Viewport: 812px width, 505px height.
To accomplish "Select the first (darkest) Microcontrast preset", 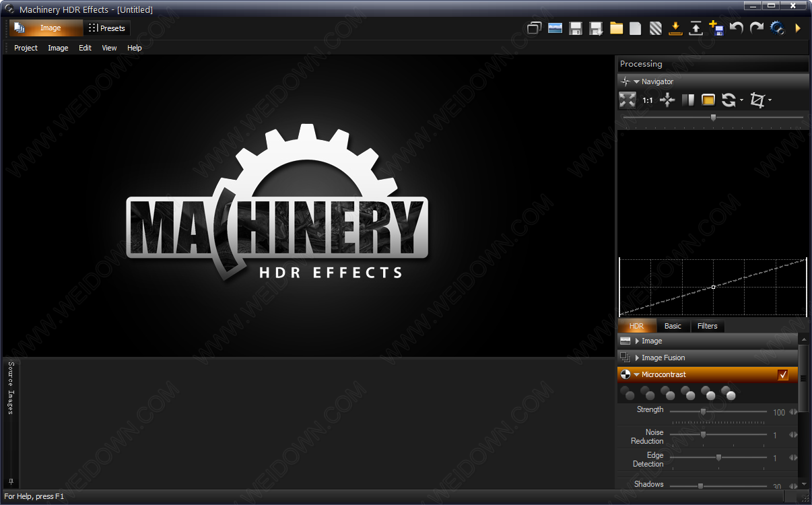I will pos(628,393).
